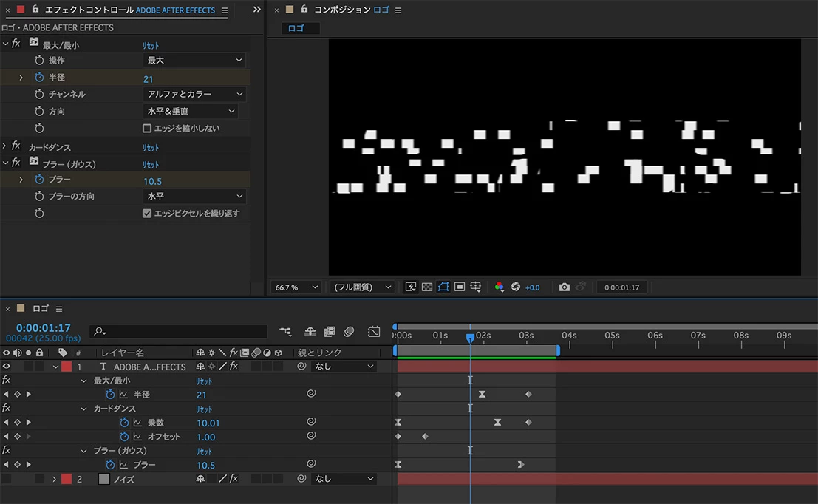Toggle the ブラーの方向 stopwatch icon

pyautogui.click(x=39, y=196)
